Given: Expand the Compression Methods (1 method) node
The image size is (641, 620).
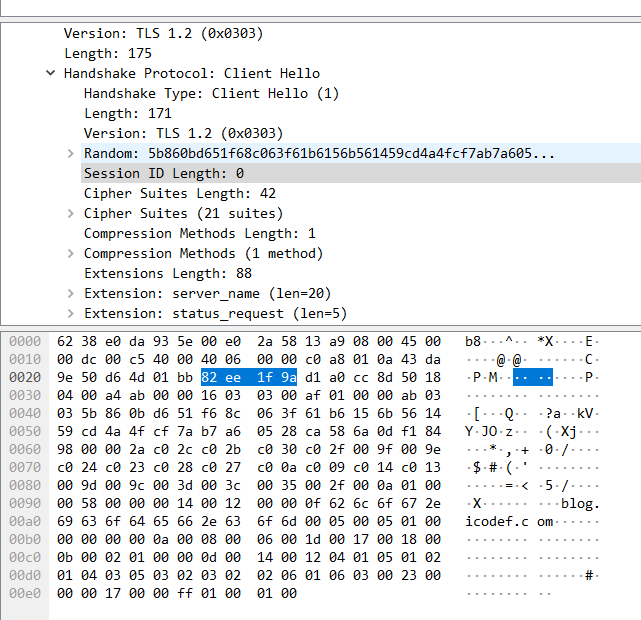Looking at the screenshot, I should [70, 253].
